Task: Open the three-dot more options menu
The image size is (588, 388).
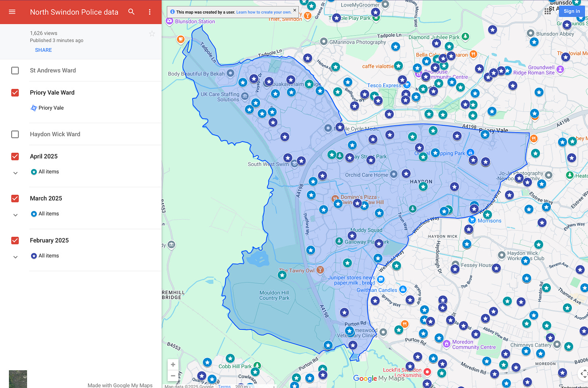Action: [150, 12]
